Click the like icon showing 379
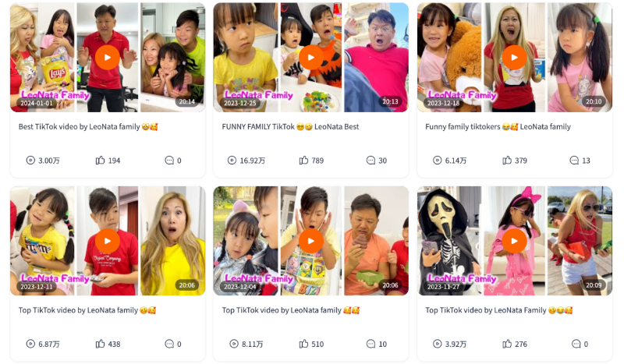Image resolution: width=624 pixels, height=364 pixels. click(506, 161)
